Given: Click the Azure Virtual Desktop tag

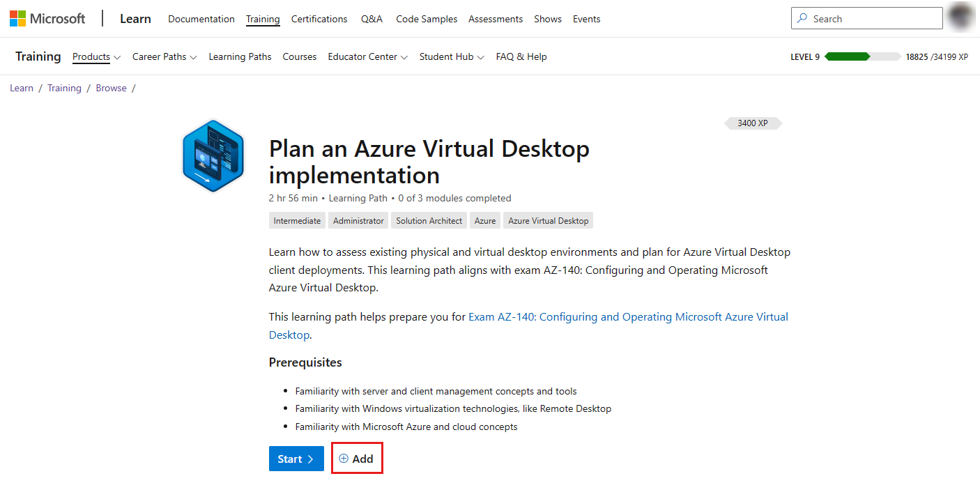Looking at the screenshot, I should coord(549,221).
